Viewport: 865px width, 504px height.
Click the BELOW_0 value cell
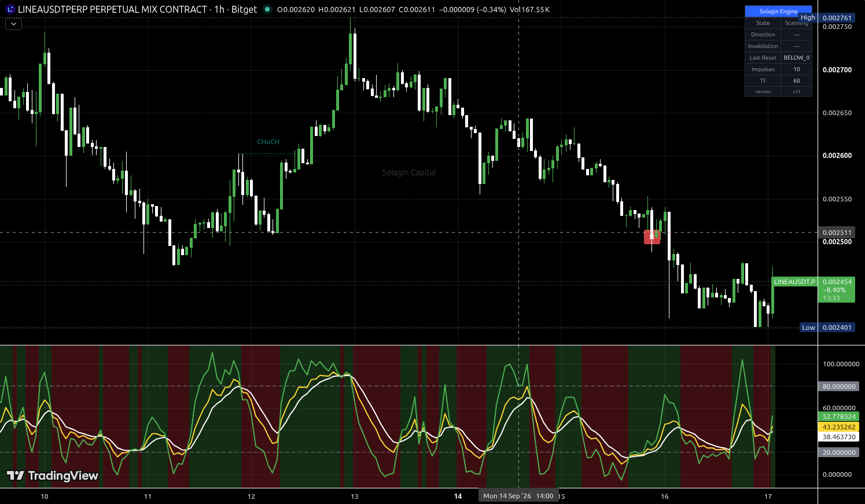797,58
